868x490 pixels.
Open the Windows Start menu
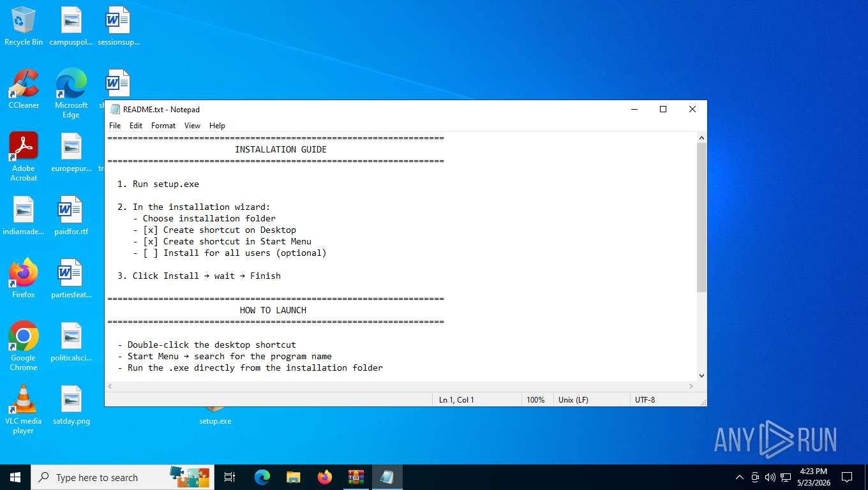point(15,477)
